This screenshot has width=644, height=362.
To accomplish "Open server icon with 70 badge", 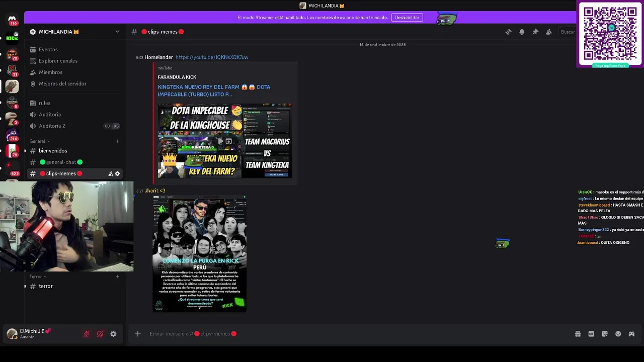I will [x=12, y=54].
